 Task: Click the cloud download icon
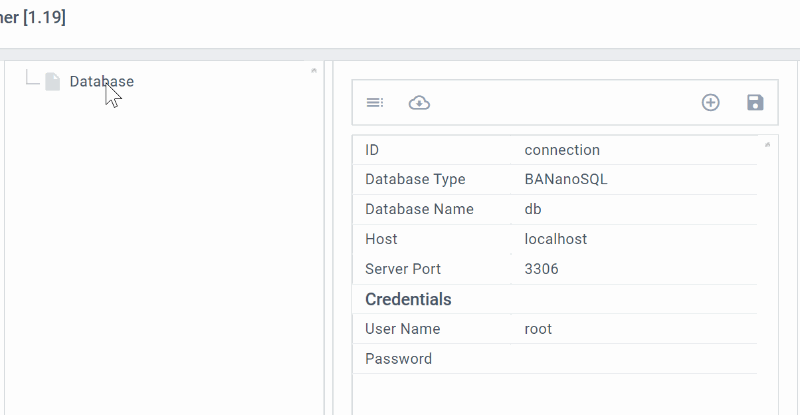[x=420, y=102]
